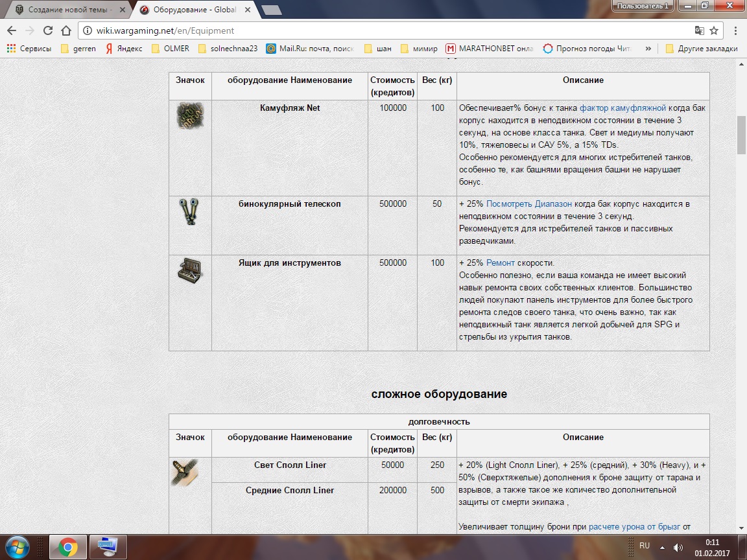Open the Mail.Ru bookmark
747x560 pixels.
point(310,48)
